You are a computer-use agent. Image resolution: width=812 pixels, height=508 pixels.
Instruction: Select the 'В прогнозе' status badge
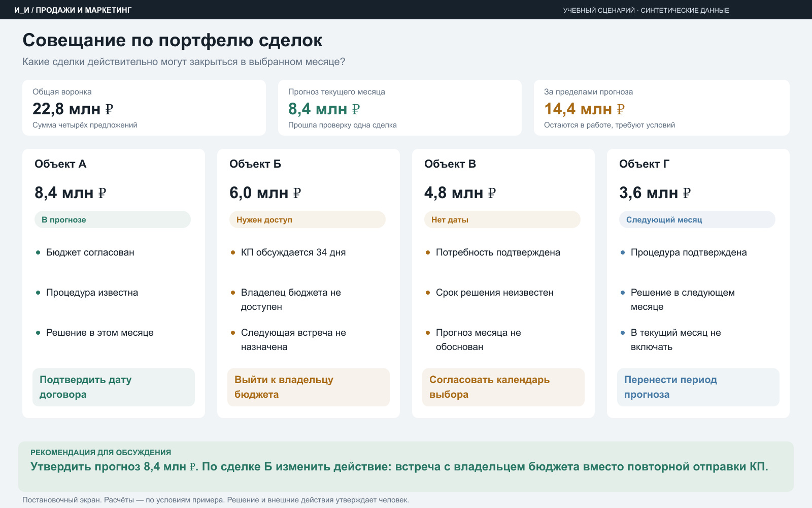click(113, 219)
